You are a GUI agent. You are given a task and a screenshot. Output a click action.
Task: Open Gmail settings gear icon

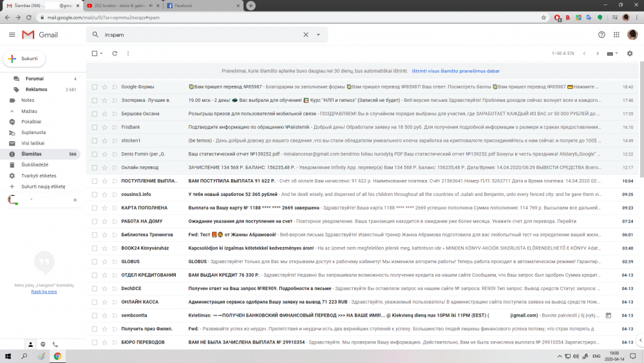pyautogui.click(x=630, y=54)
